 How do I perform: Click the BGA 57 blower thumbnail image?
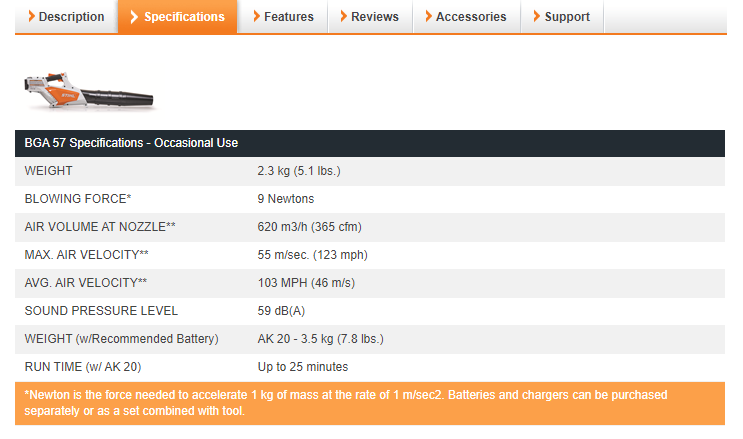89,91
